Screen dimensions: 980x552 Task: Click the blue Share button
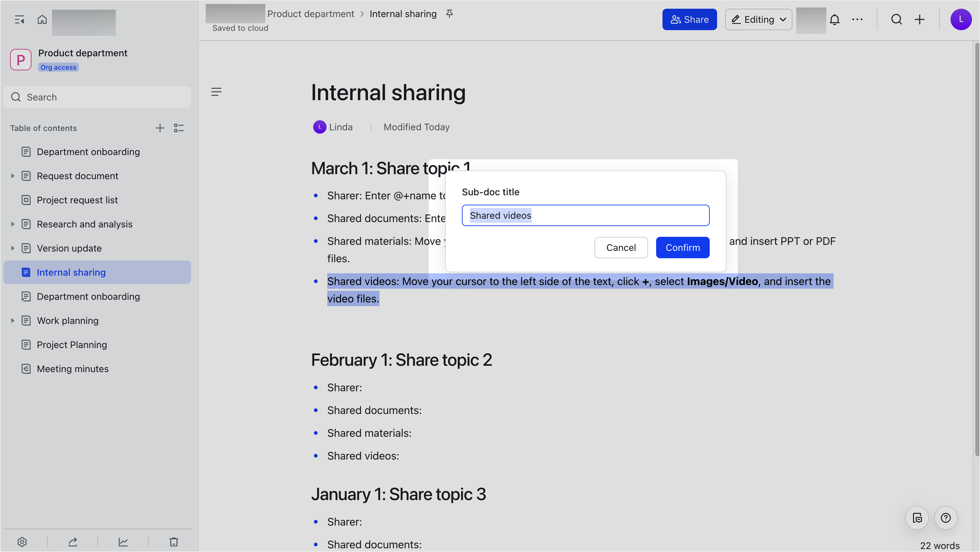689,19
